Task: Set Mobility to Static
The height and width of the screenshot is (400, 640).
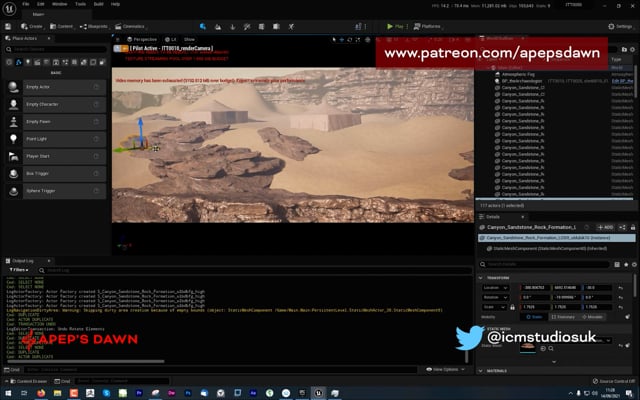Action: pyautogui.click(x=534, y=317)
